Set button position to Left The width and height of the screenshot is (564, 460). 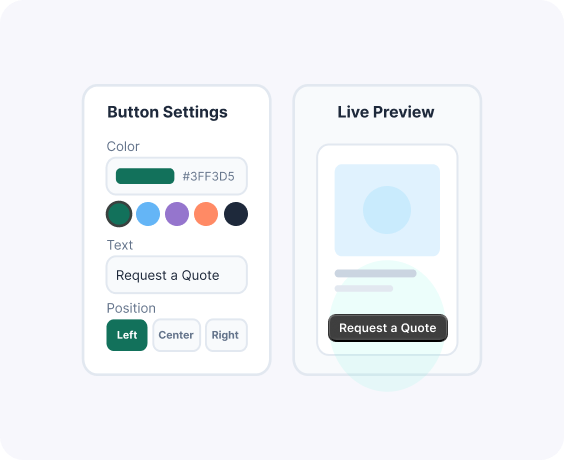point(127,335)
